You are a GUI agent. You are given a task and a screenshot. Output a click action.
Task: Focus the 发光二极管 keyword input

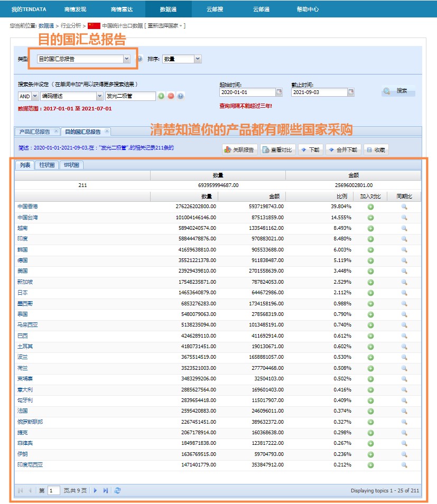click(x=130, y=96)
